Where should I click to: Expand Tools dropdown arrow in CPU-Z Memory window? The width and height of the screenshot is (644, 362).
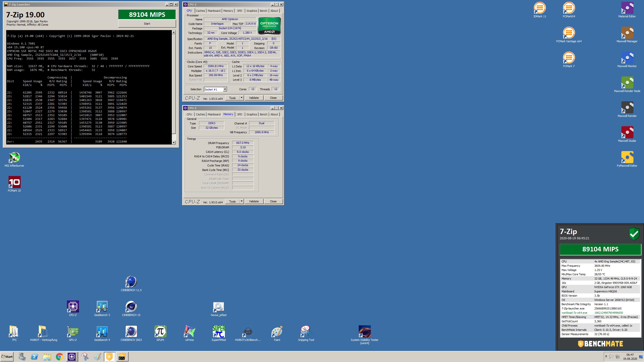point(242,201)
